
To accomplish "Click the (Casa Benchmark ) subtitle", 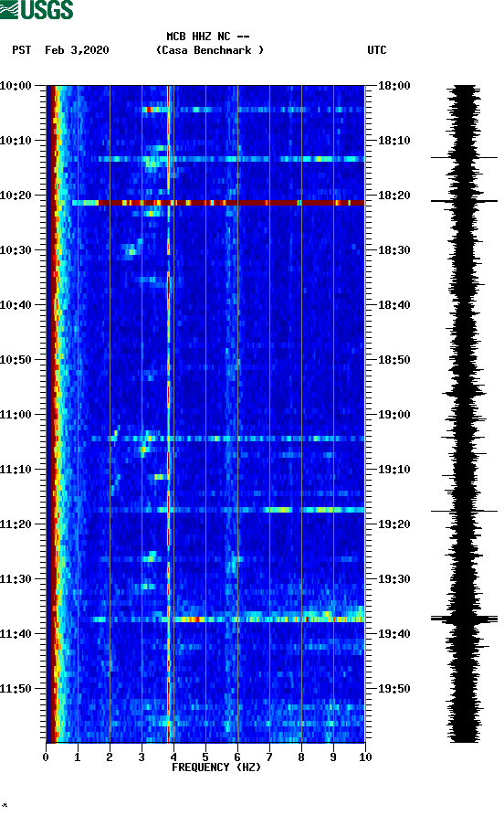I will [210, 50].
